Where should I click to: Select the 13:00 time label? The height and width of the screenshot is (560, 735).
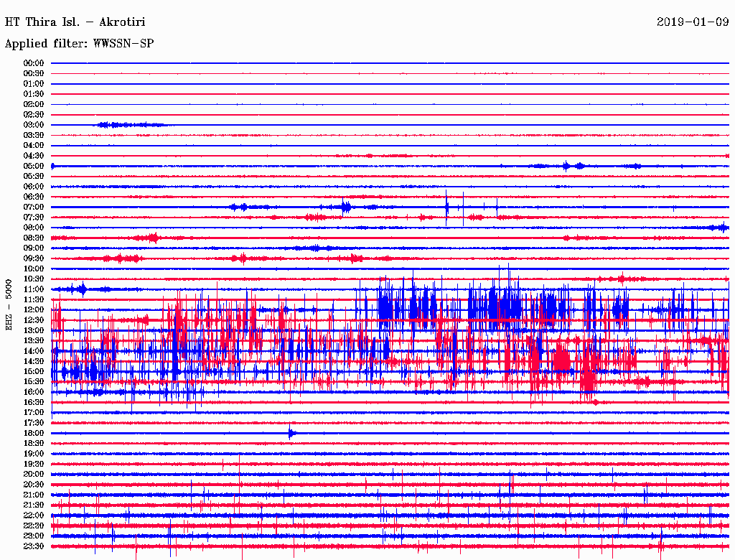[x=33, y=330]
